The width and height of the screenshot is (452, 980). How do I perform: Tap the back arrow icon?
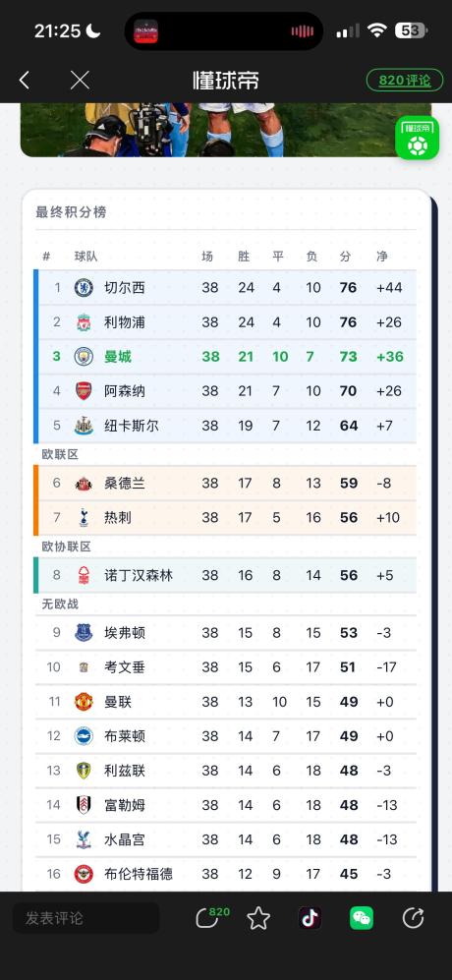pyautogui.click(x=25, y=80)
